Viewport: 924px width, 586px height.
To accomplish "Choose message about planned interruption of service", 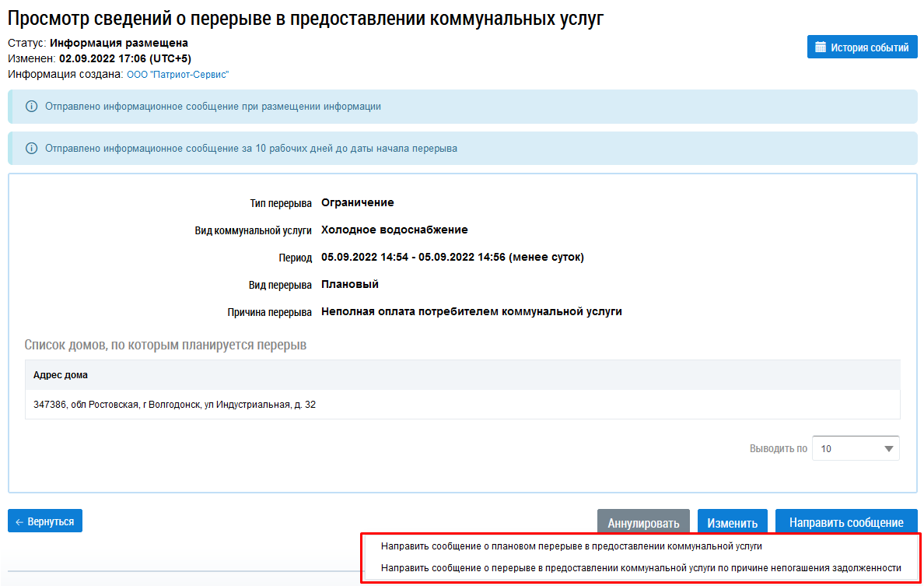I will [571, 546].
